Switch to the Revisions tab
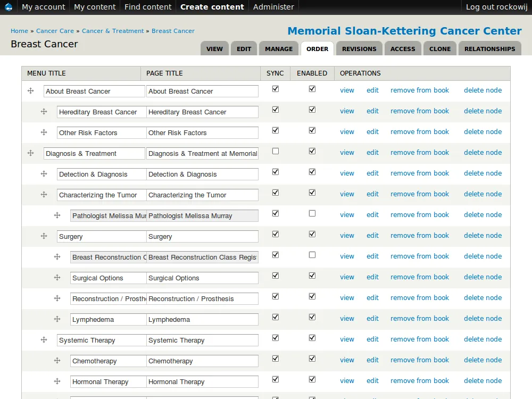532x399 pixels. pyautogui.click(x=359, y=49)
